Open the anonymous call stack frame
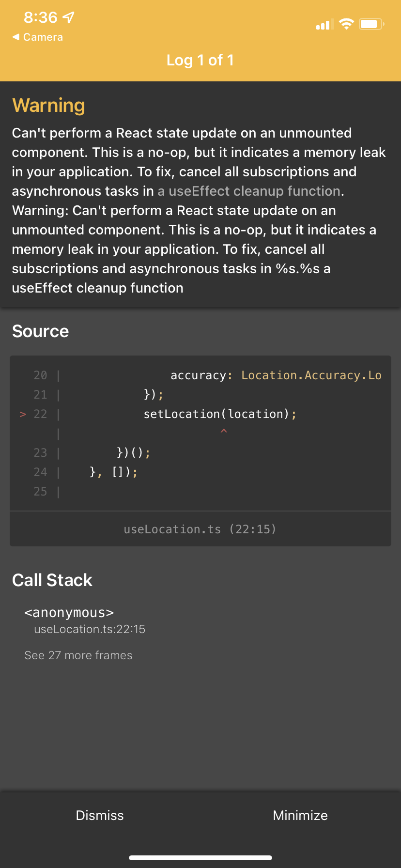Screen dimensions: 401x868 tap(69, 612)
